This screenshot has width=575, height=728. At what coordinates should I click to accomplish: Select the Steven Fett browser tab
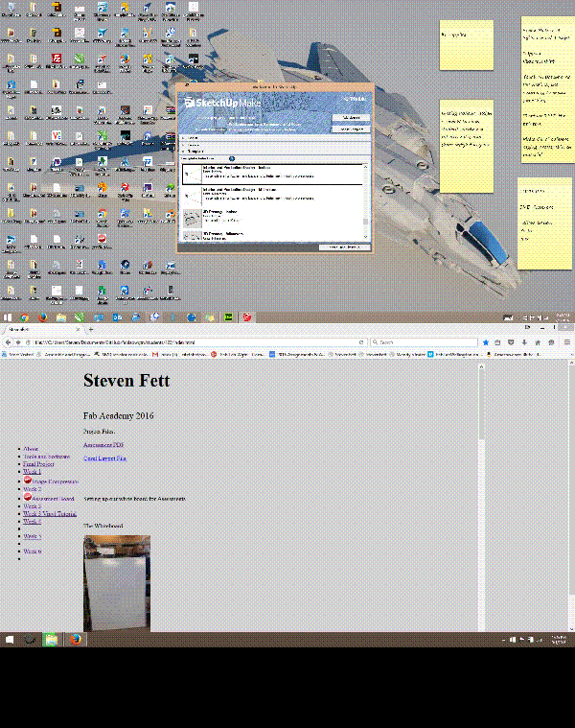43,329
